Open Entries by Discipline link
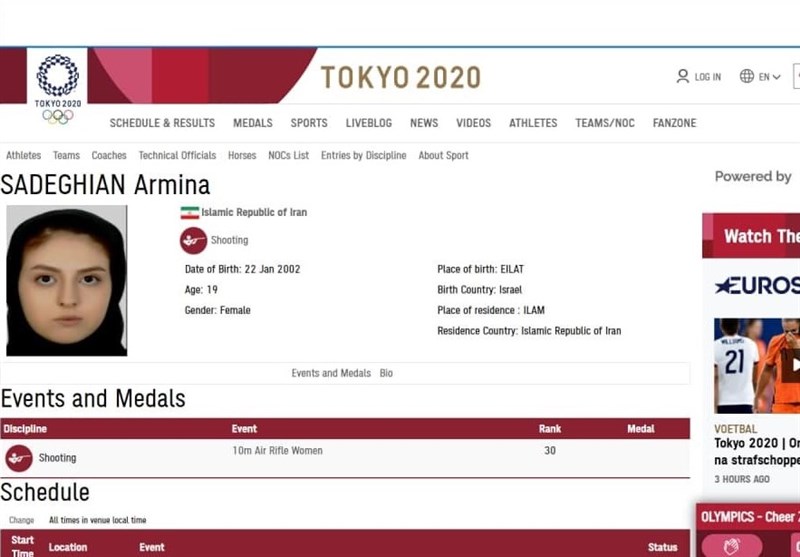Screen dimensions: 800x557 tap(363, 155)
